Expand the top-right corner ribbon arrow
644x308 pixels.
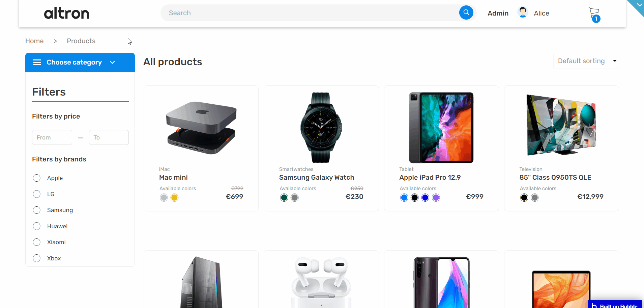pyautogui.click(x=639, y=5)
